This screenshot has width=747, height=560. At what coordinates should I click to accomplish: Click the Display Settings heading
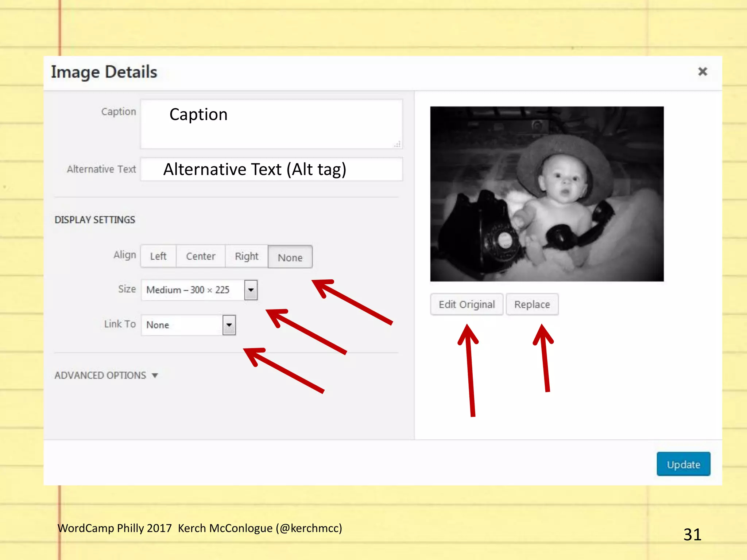coord(95,220)
